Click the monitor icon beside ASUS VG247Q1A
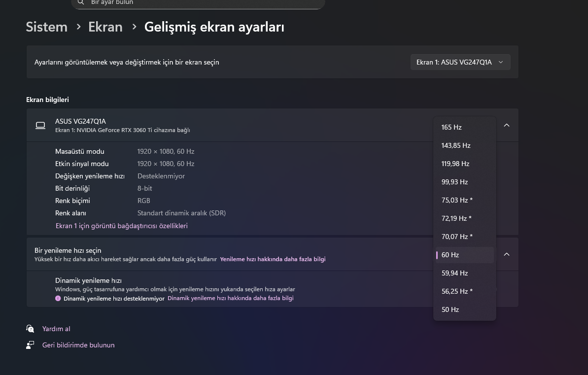 coord(40,126)
